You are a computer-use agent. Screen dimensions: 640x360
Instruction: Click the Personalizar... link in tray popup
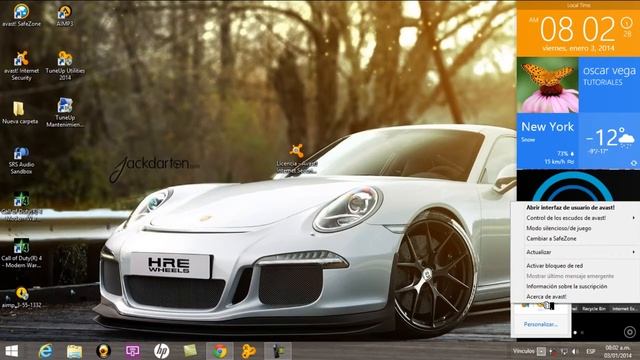click(x=541, y=324)
